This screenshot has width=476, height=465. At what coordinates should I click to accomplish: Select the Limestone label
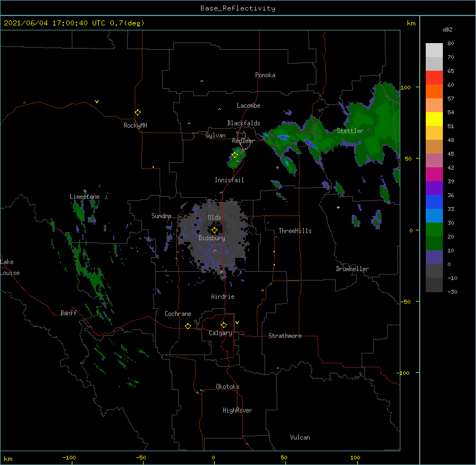(x=84, y=197)
